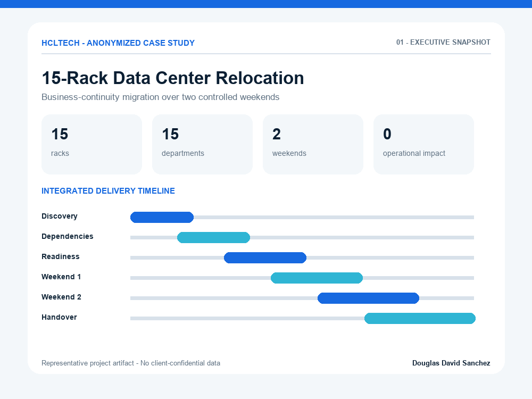Select the 15 racks metric card
Screen dimensions: 532x399
coord(92,145)
